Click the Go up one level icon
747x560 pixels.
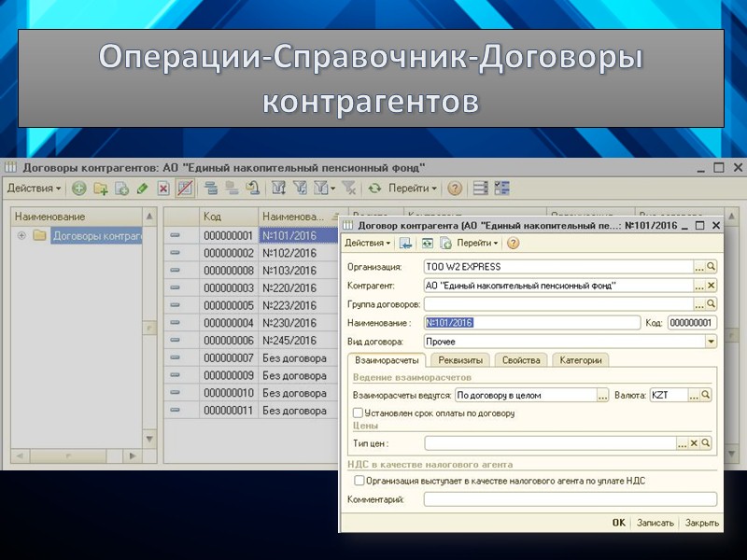click(x=252, y=189)
